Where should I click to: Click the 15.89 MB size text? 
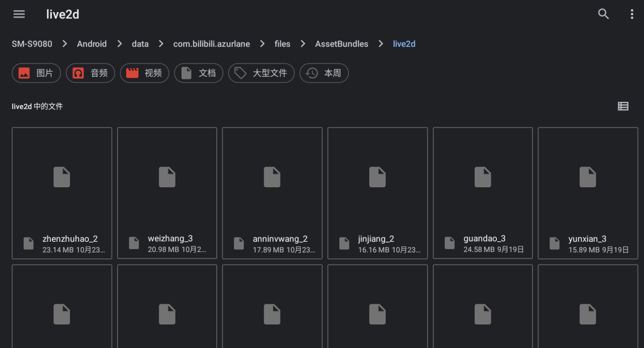click(584, 249)
